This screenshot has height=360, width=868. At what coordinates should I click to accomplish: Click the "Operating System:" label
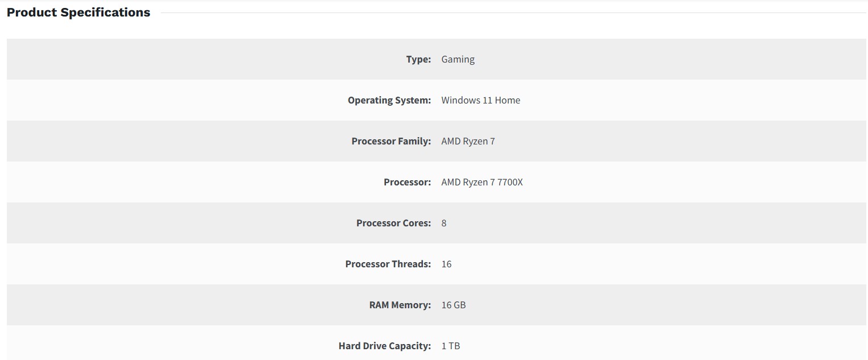(389, 100)
